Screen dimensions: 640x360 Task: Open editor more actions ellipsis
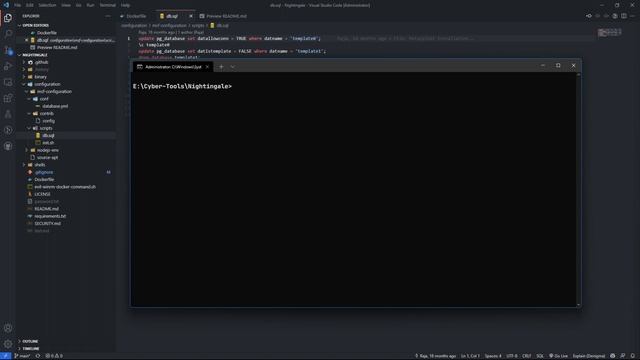[x=632, y=16]
